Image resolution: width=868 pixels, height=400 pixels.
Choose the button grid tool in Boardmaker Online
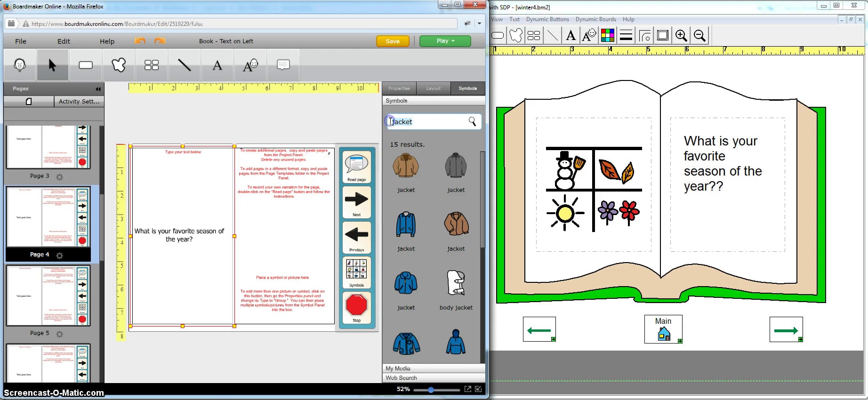152,65
